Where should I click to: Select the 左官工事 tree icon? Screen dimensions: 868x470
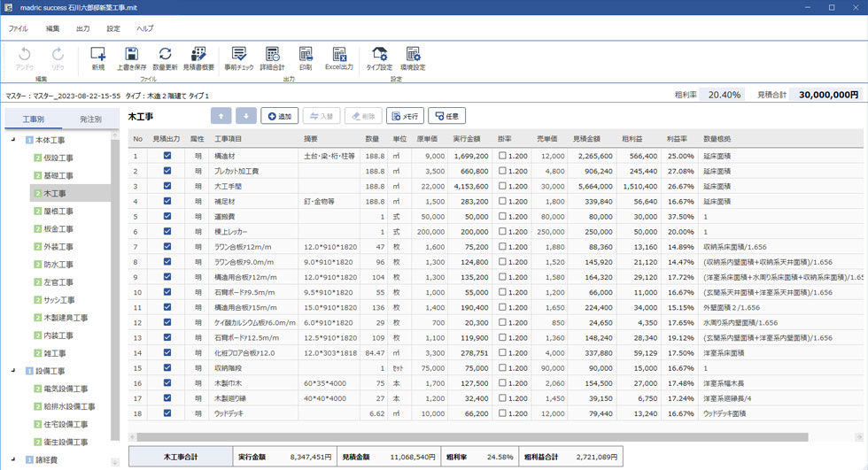click(37, 282)
